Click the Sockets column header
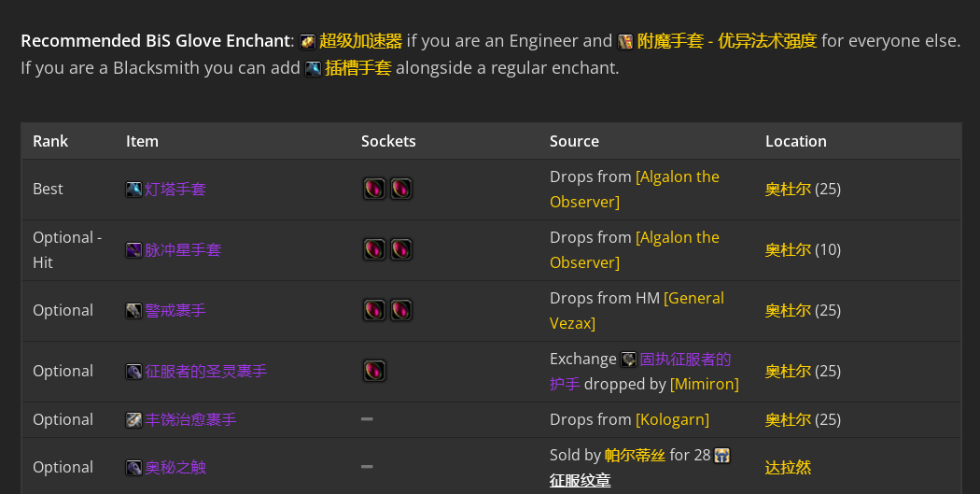 388,141
